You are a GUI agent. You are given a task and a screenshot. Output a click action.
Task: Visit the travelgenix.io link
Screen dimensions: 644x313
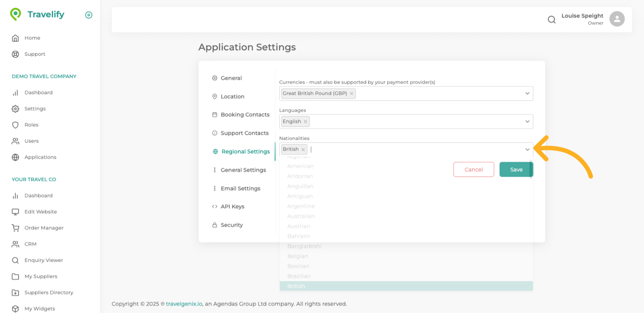184,304
